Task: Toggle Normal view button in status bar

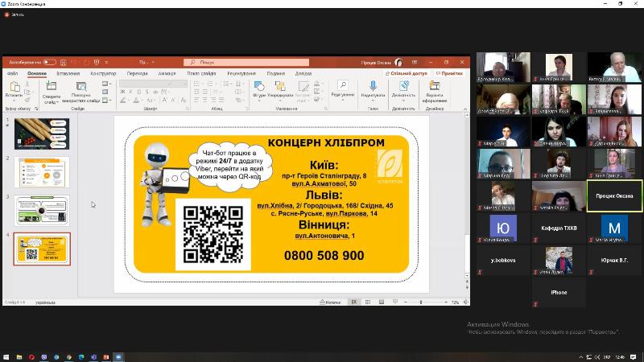Action: [x=353, y=302]
